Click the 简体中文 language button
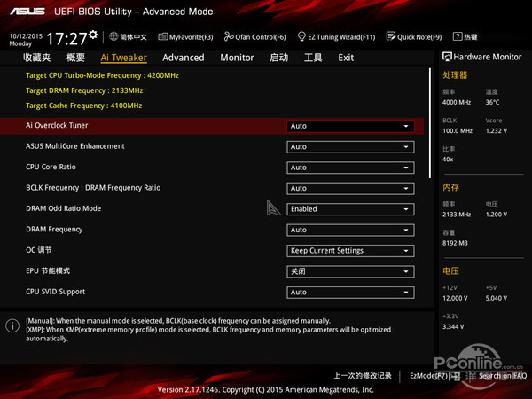 coord(133,36)
